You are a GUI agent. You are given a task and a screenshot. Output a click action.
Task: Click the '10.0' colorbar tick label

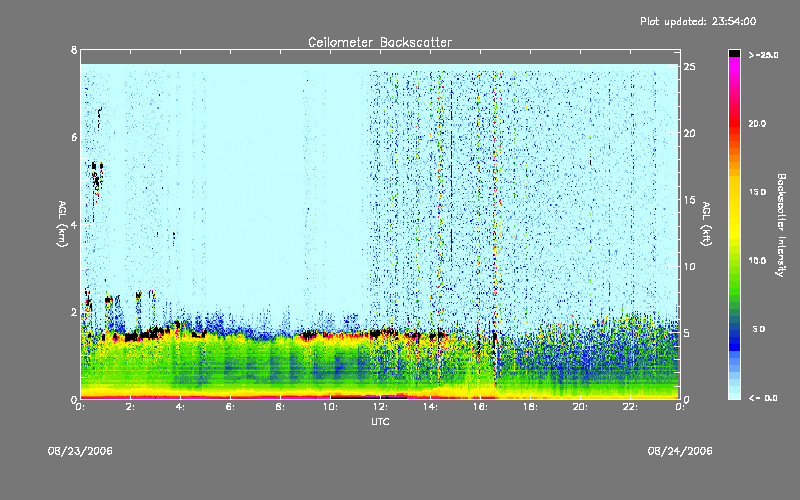(757, 261)
